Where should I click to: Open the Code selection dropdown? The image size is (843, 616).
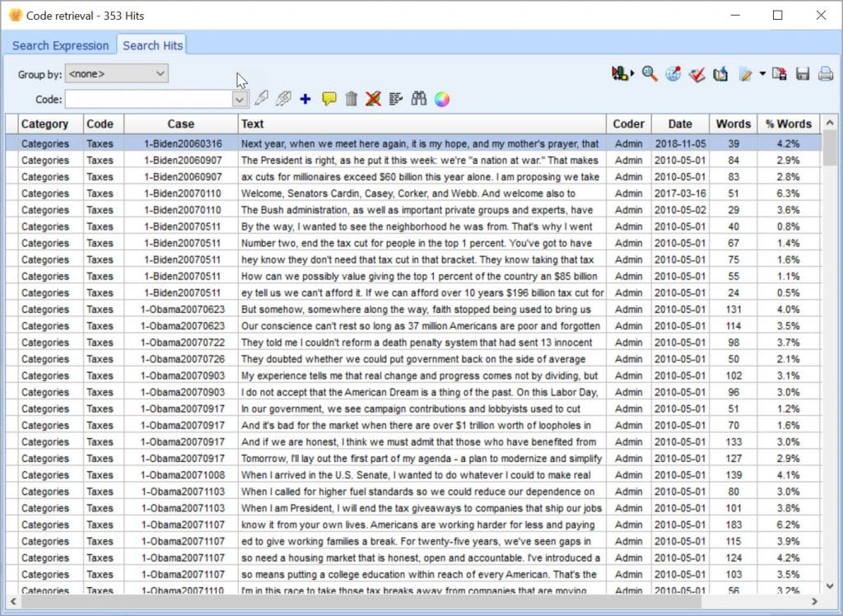point(239,99)
